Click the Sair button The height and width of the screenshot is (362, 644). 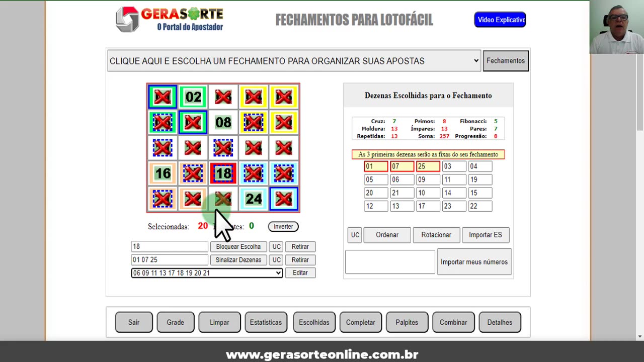[134, 322]
